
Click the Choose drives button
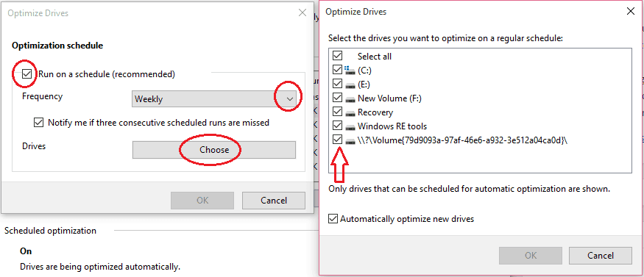pos(213,150)
